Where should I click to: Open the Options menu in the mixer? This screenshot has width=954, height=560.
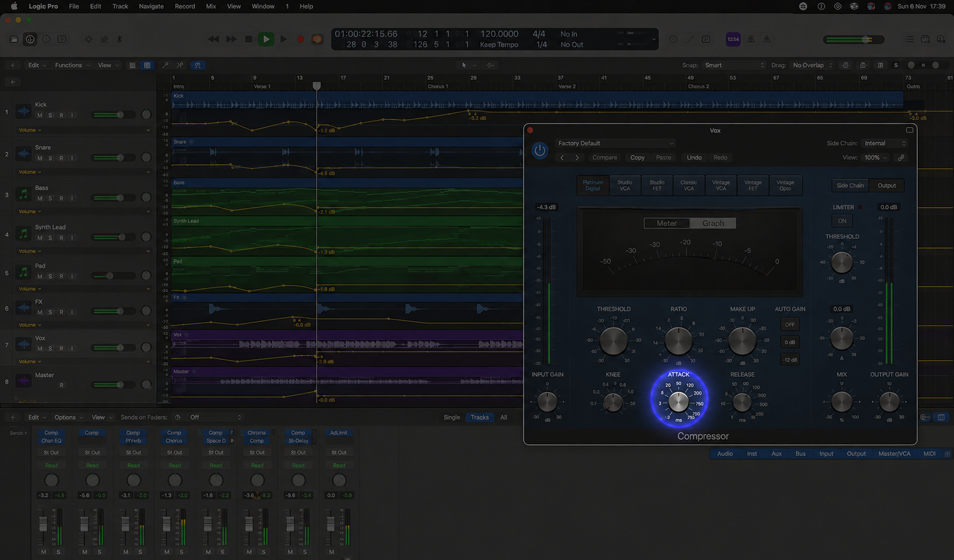pyautogui.click(x=68, y=417)
